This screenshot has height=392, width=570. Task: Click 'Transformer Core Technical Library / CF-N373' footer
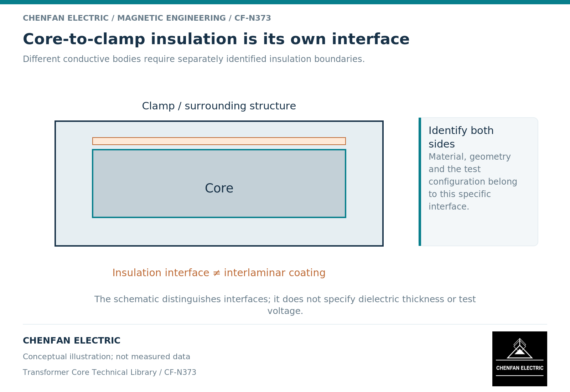(109, 372)
